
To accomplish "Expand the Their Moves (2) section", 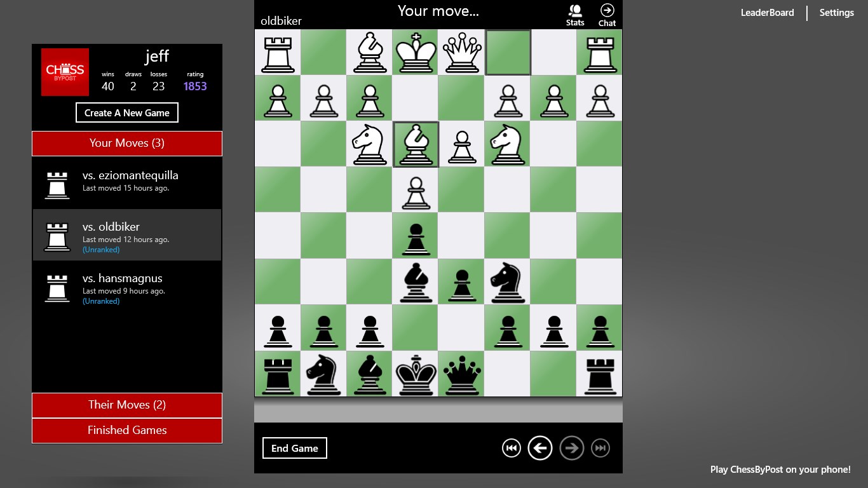I will [127, 405].
